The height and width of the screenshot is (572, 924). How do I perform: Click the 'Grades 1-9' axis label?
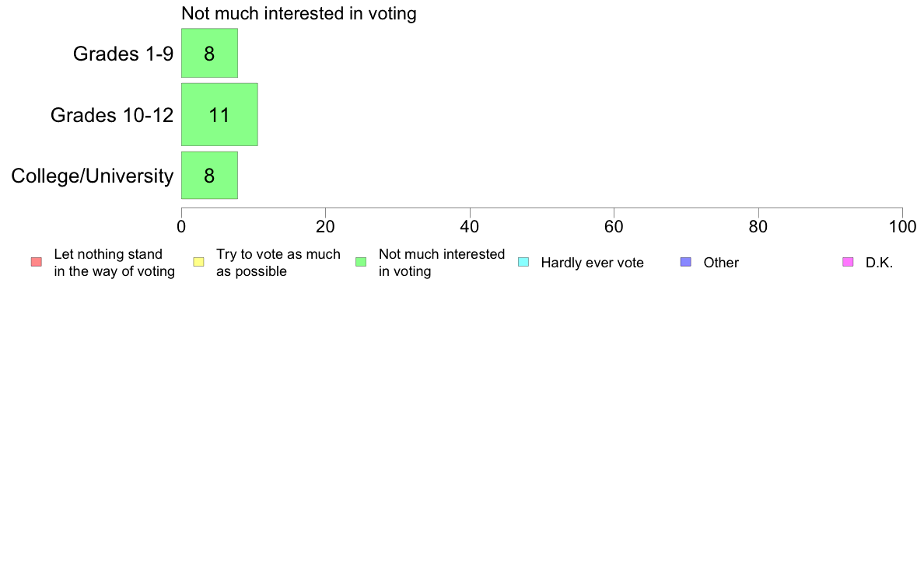click(x=123, y=54)
